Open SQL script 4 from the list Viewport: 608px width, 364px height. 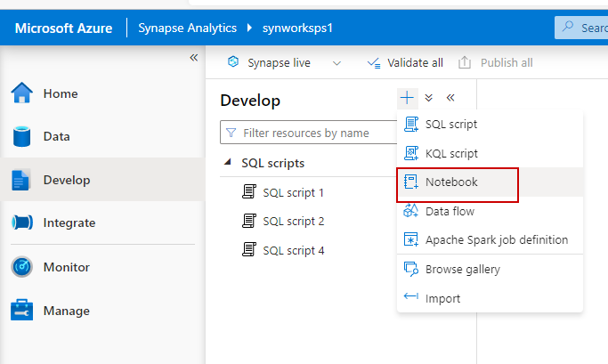click(x=293, y=250)
